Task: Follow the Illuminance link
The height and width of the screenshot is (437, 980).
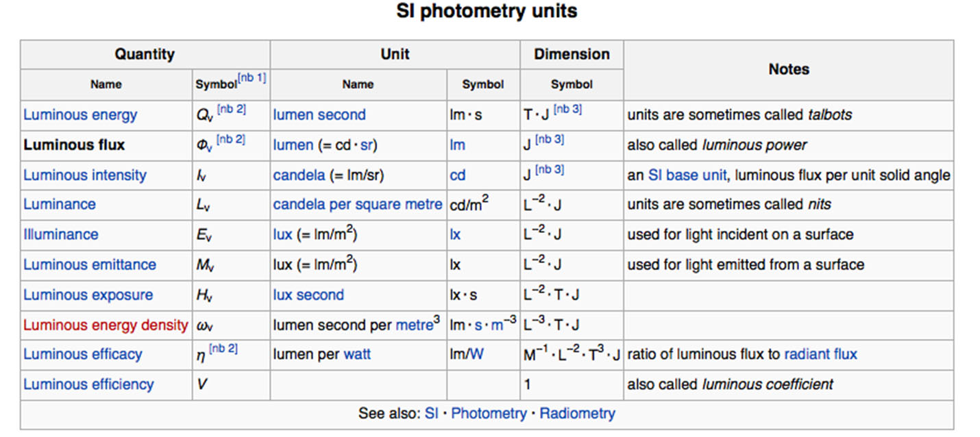Action: 61,234
